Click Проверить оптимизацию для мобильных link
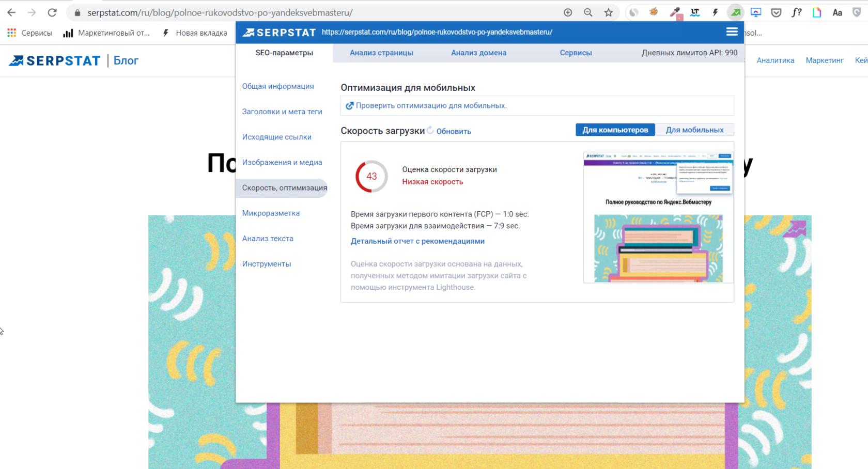Screen dimensions: 868x469 (x=431, y=106)
